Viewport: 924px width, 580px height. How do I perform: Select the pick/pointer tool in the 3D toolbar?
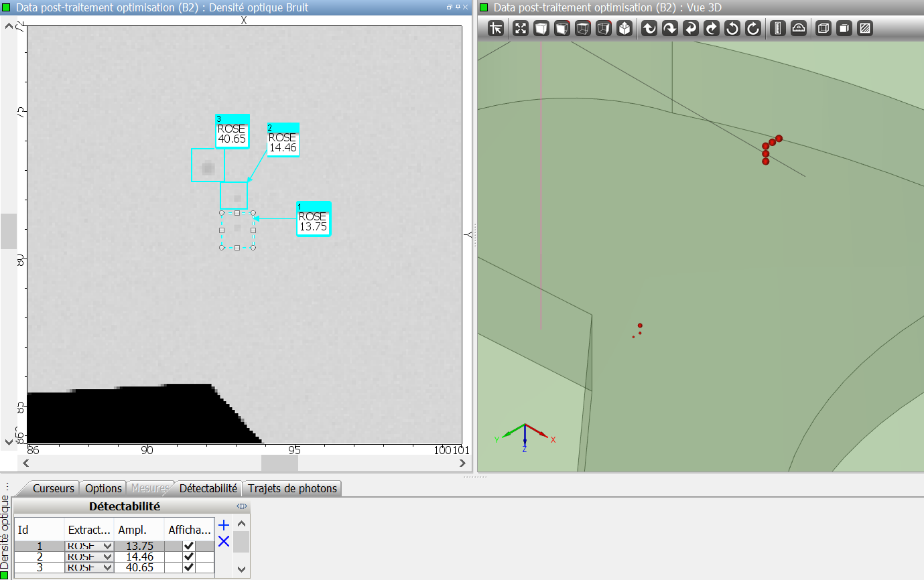pos(496,29)
